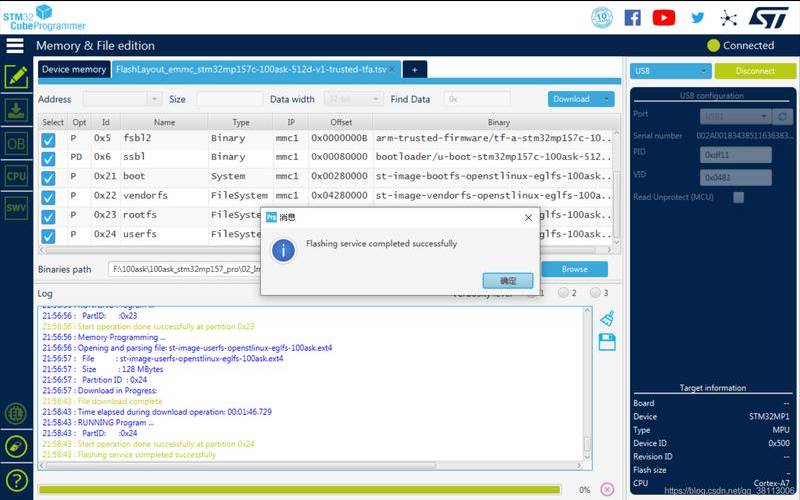Click the Browse button
800x500 pixels.
tap(574, 269)
